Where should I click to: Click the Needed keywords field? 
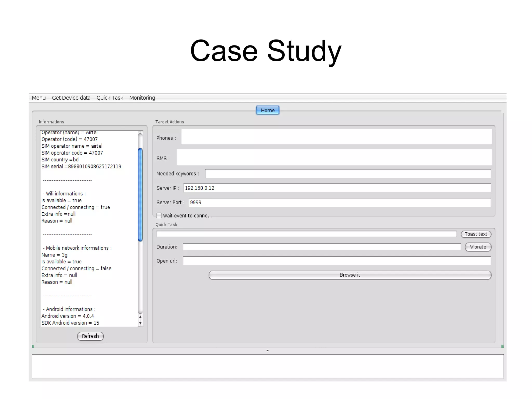point(348,174)
